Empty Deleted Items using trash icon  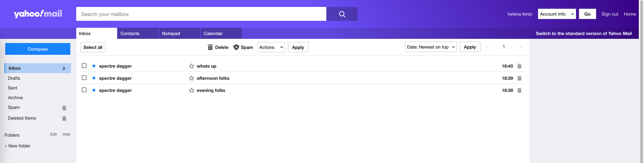[64, 119]
